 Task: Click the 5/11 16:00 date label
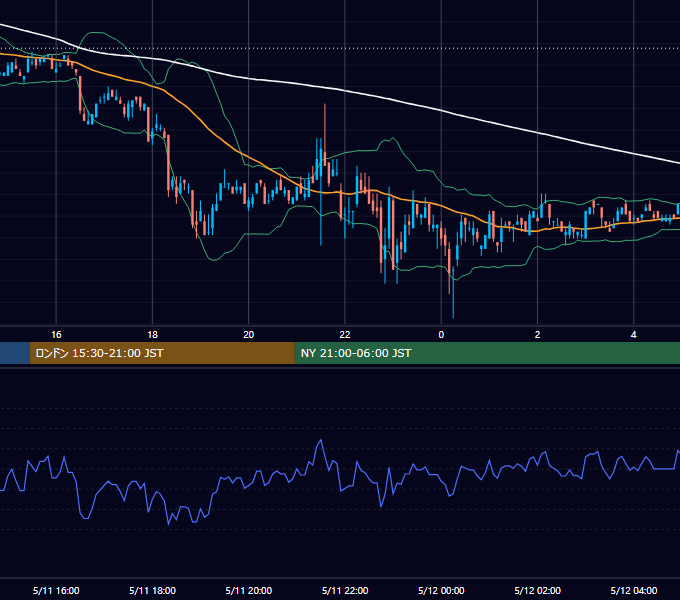tap(56, 591)
